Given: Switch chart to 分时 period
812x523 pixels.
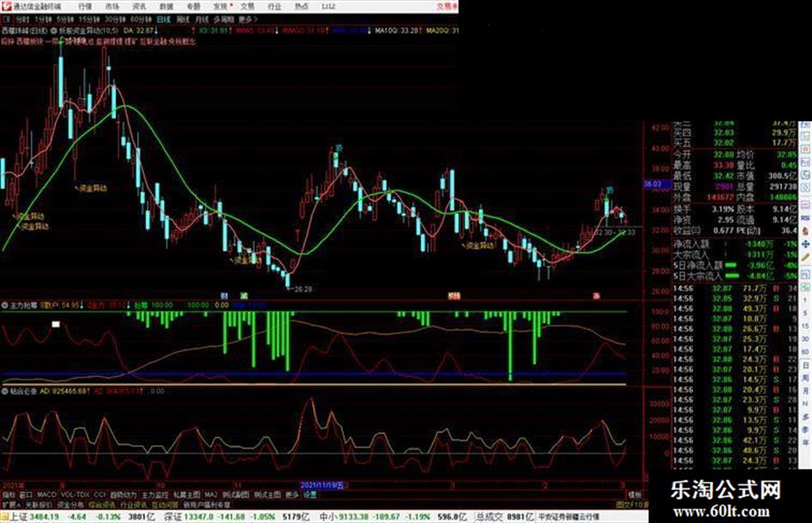Looking at the screenshot, I should click(21, 19).
